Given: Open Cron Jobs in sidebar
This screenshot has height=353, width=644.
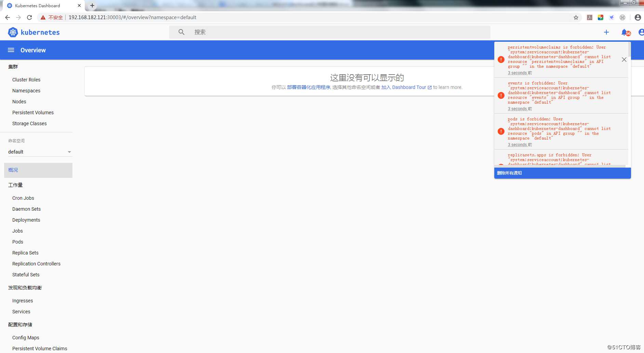Looking at the screenshot, I should point(23,198).
